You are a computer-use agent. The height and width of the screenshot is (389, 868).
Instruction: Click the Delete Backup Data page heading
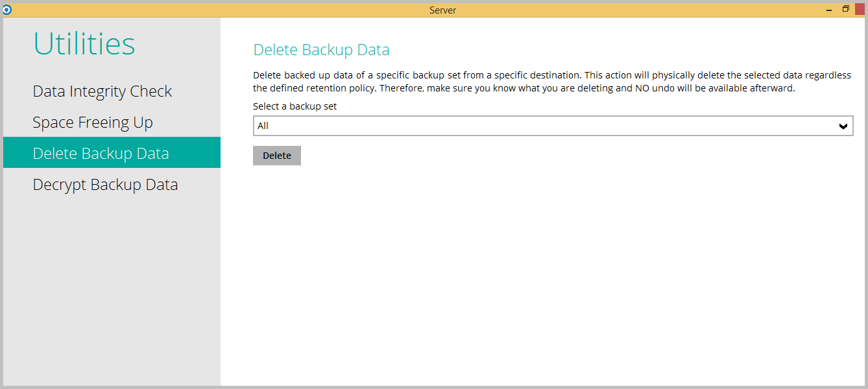click(x=321, y=50)
